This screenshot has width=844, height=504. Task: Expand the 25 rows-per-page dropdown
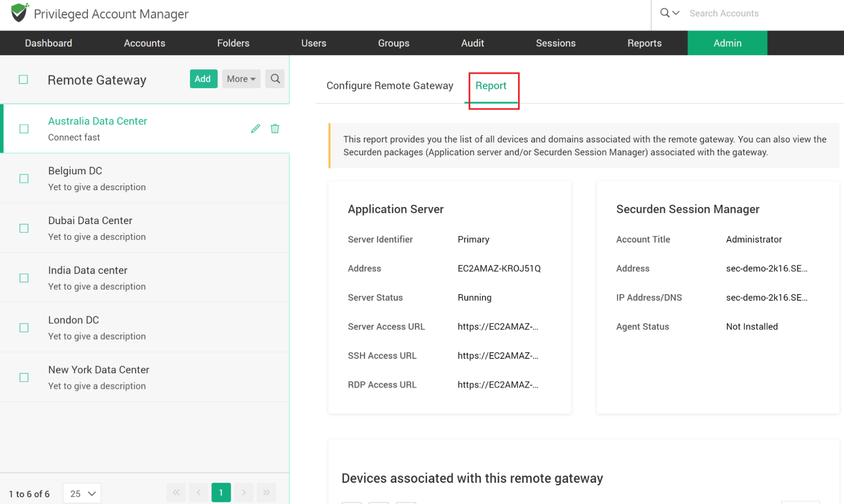click(x=82, y=493)
